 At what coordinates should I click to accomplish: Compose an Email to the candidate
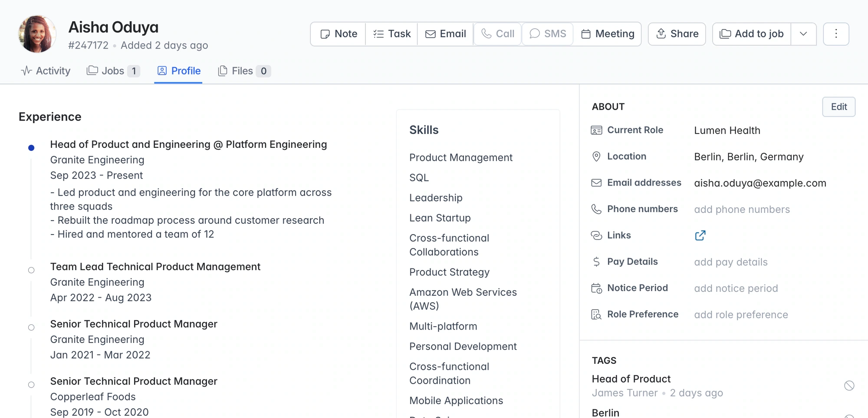point(445,34)
